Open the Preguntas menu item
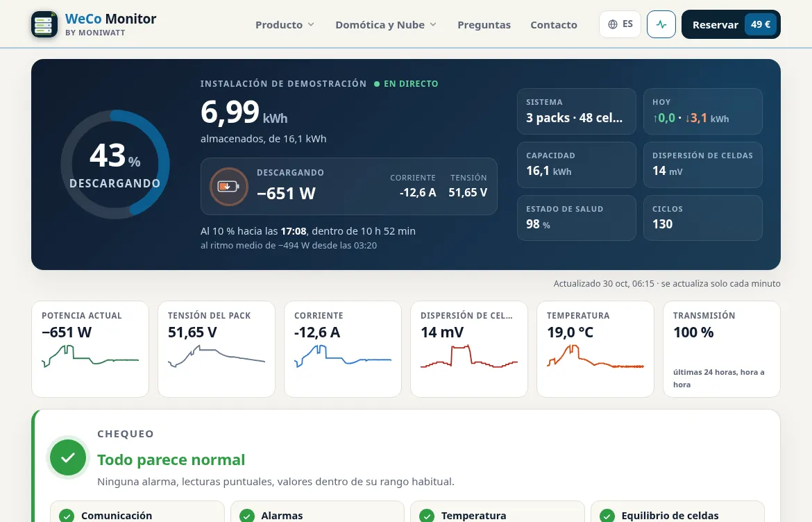This screenshot has height=522, width=812. point(484,25)
